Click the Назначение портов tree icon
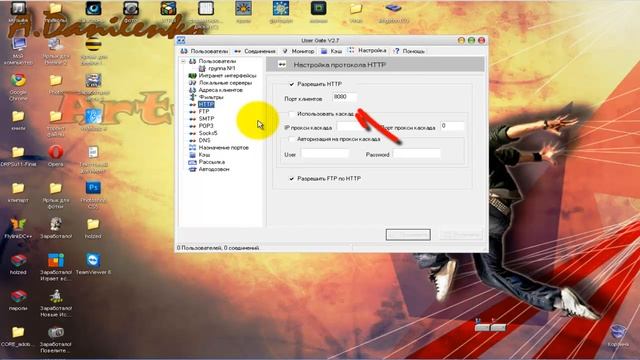 tap(193, 147)
